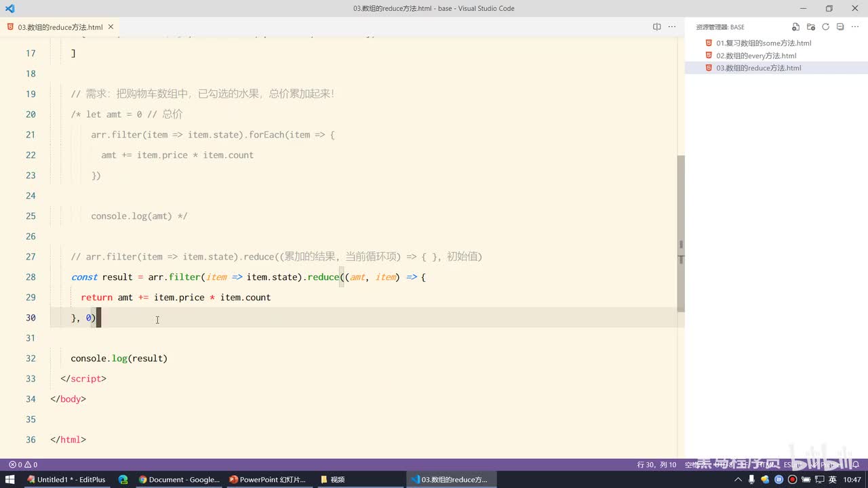This screenshot has width=868, height=488.
Task: Place cursor on console.log(result) line
Action: (119, 359)
